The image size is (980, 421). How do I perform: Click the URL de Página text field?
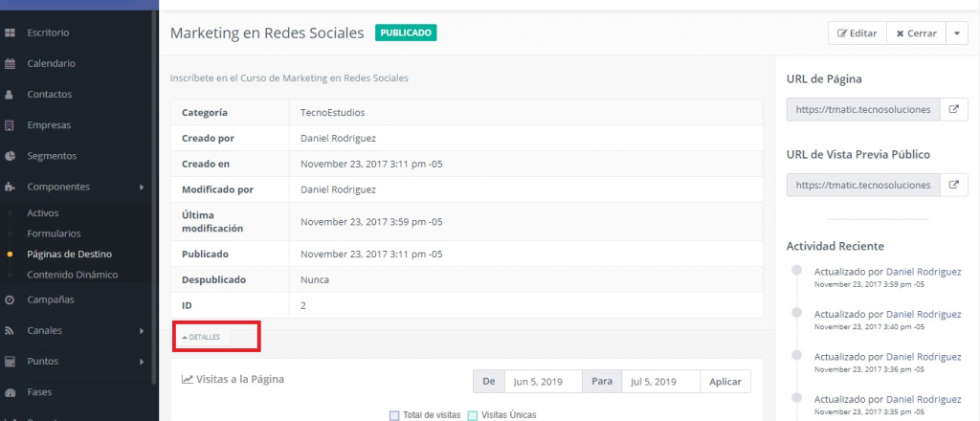point(862,109)
